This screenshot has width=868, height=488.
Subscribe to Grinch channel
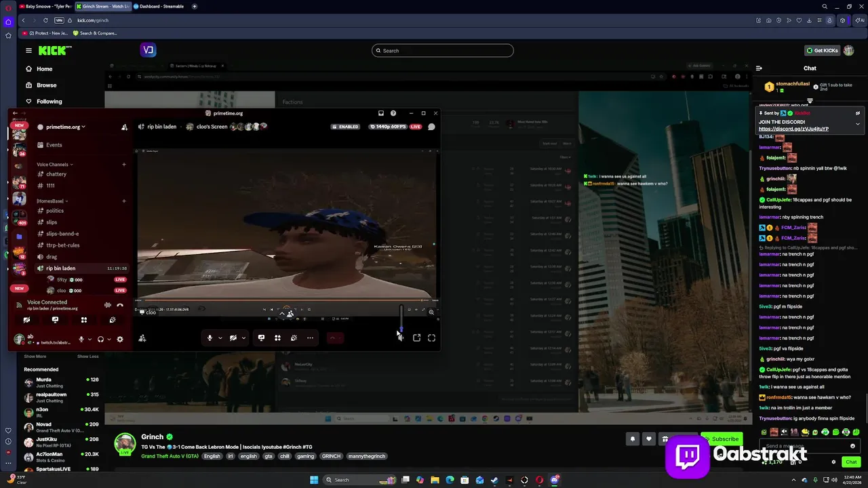click(722, 439)
